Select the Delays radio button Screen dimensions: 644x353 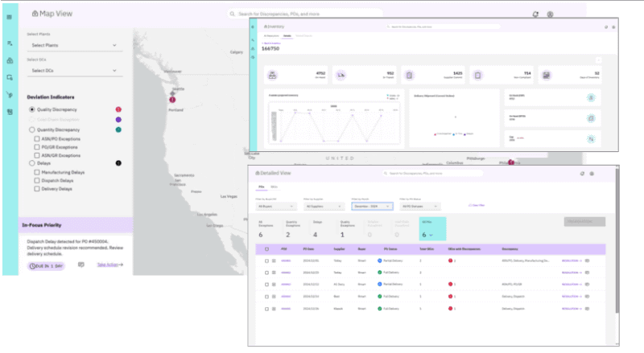tap(32, 163)
